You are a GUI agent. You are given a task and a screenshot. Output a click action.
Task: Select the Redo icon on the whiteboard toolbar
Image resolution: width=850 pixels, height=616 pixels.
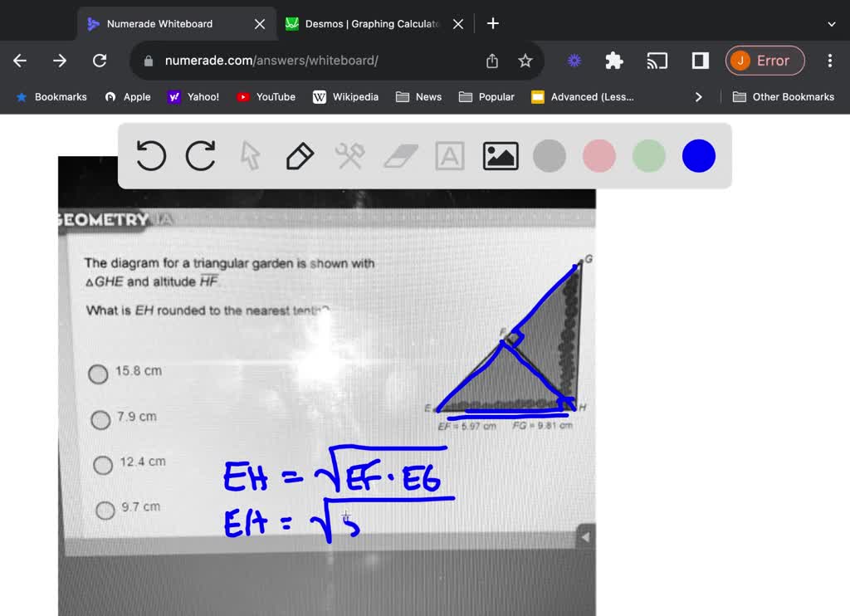[x=200, y=155]
